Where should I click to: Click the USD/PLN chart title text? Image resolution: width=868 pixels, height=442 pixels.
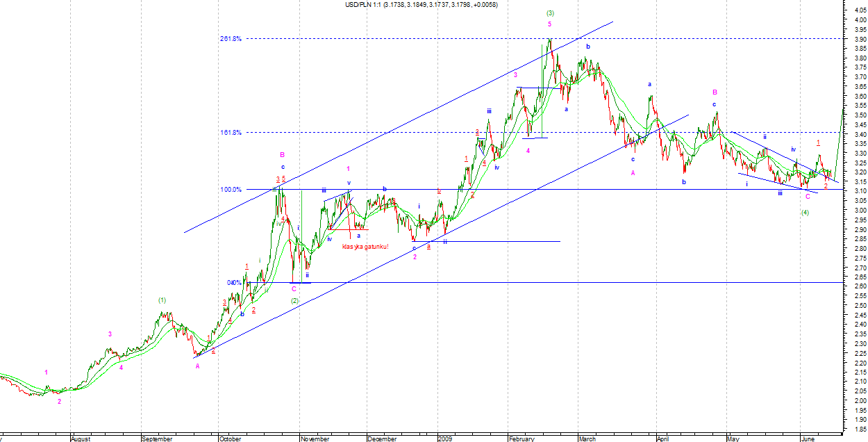[422, 5]
